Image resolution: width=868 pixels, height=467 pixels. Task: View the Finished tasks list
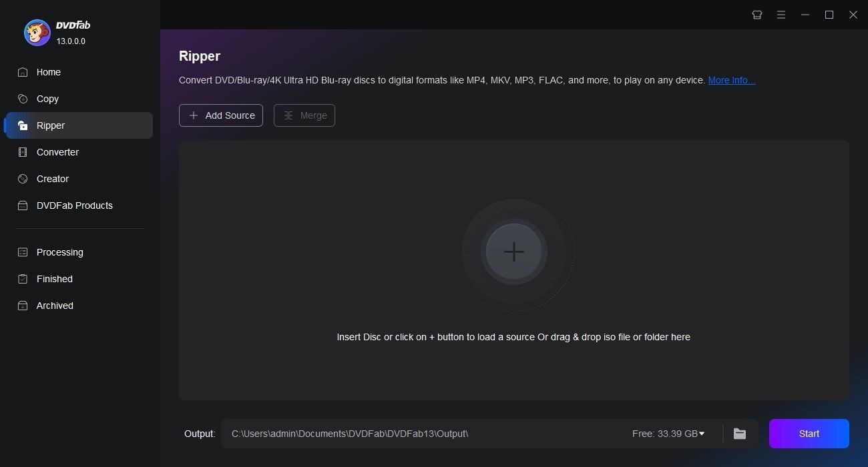coord(54,279)
